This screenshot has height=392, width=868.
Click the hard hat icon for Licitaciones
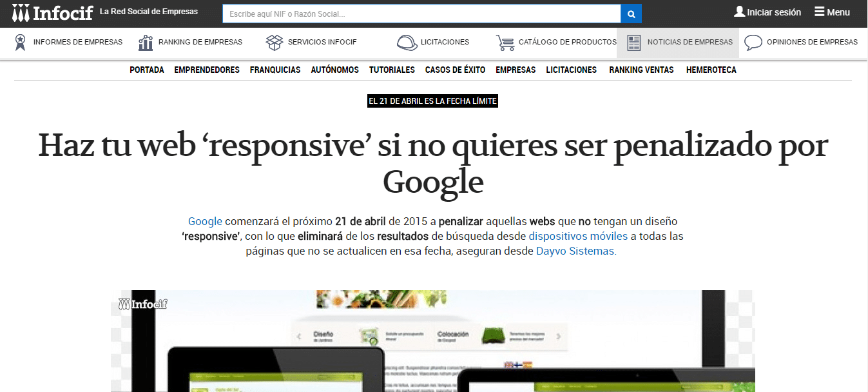click(407, 43)
